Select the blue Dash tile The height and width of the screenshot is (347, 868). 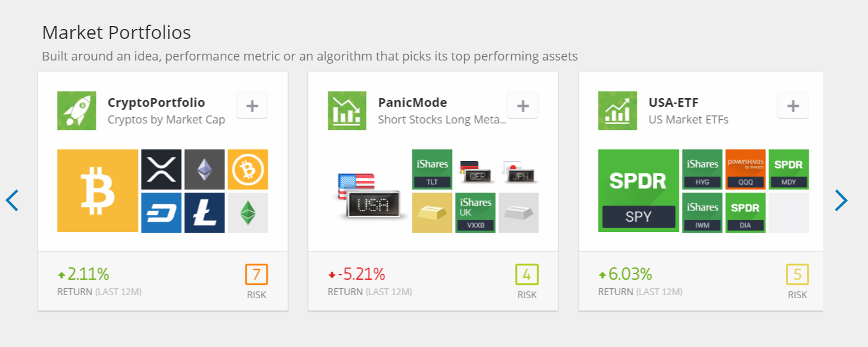(161, 212)
